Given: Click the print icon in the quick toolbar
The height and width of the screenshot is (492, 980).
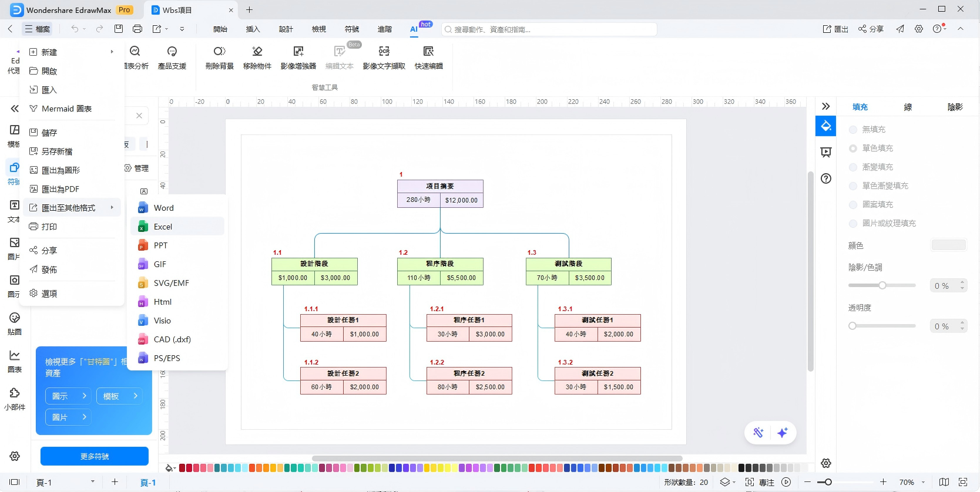Looking at the screenshot, I should [137, 29].
